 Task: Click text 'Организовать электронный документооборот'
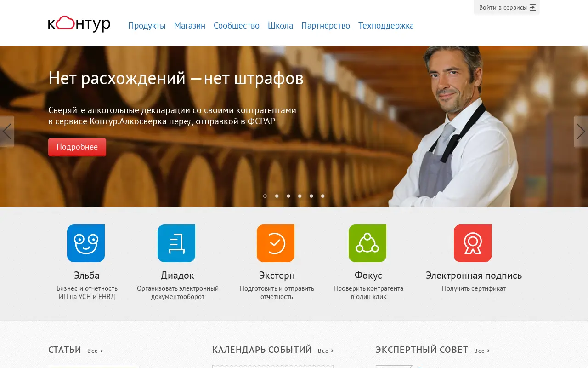(178, 293)
